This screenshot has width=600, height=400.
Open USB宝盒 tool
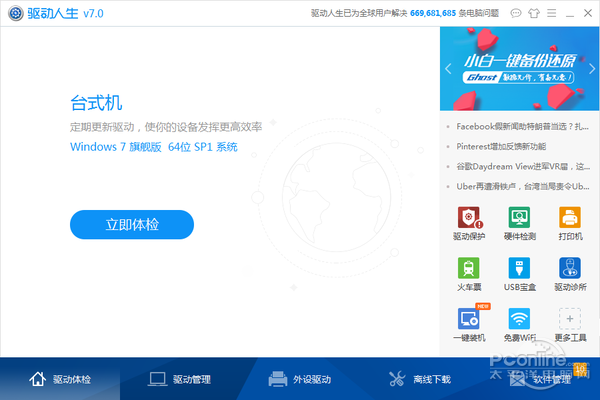click(x=519, y=274)
